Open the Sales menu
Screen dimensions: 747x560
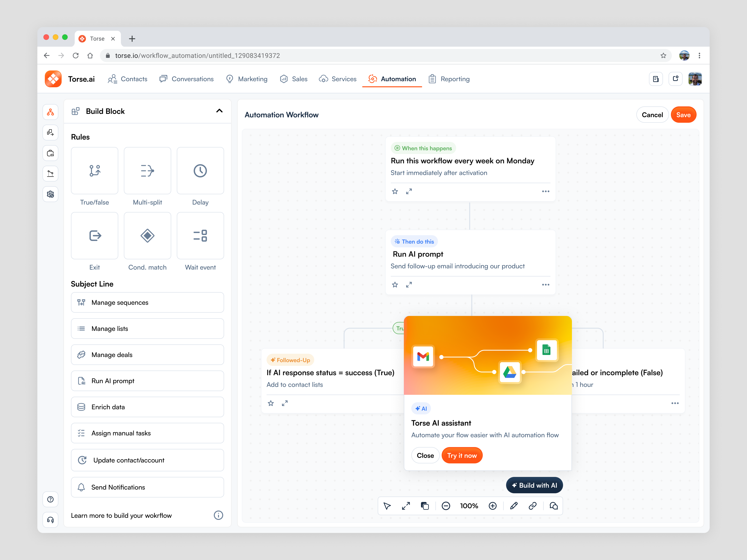(293, 79)
